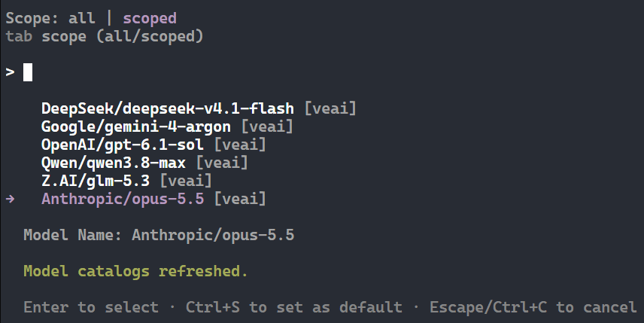Click the "tab scope (all/scoped)" help text
The height and width of the screenshot is (323, 644).
click(x=105, y=36)
